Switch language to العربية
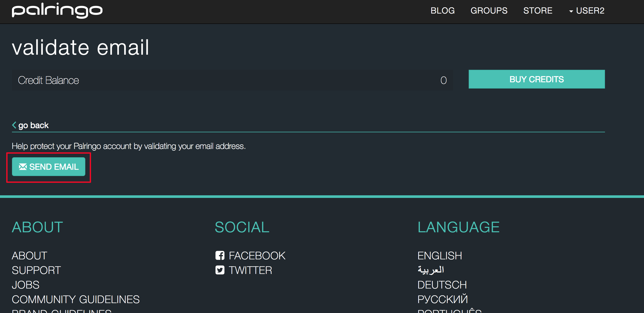The height and width of the screenshot is (313, 644). pyautogui.click(x=431, y=270)
